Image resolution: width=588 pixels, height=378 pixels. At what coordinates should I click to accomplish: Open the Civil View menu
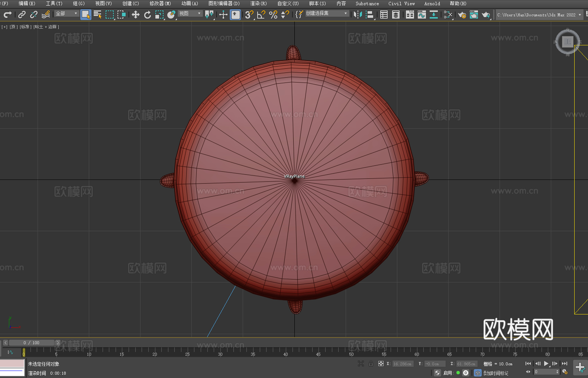tap(402, 3)
